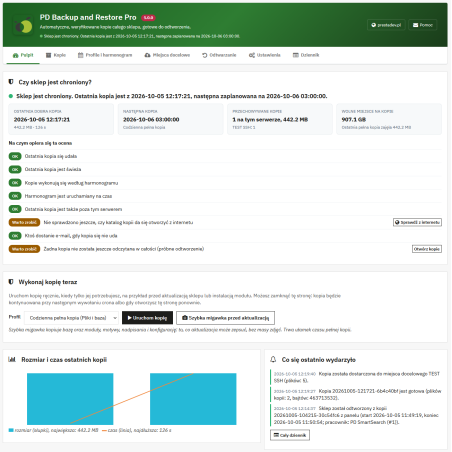This screenshot has height=452, width=452.
Task: Open the Kopie tab
Action: click(x=56, y=55)
